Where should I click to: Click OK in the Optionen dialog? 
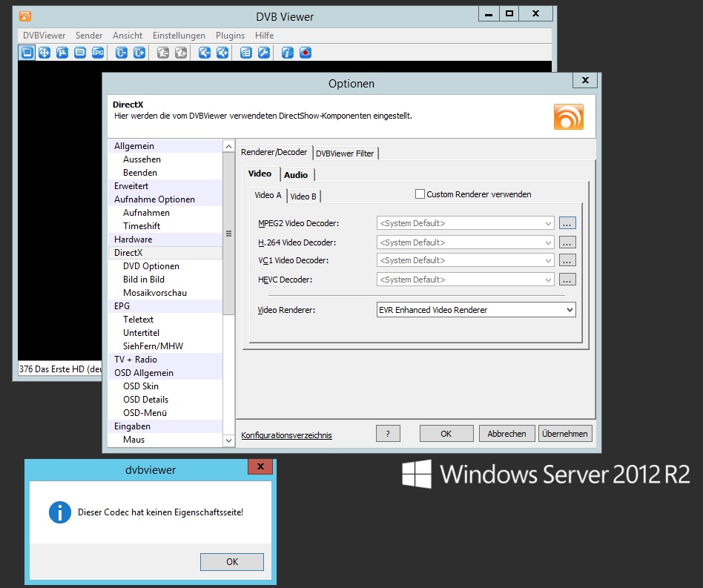446,434
